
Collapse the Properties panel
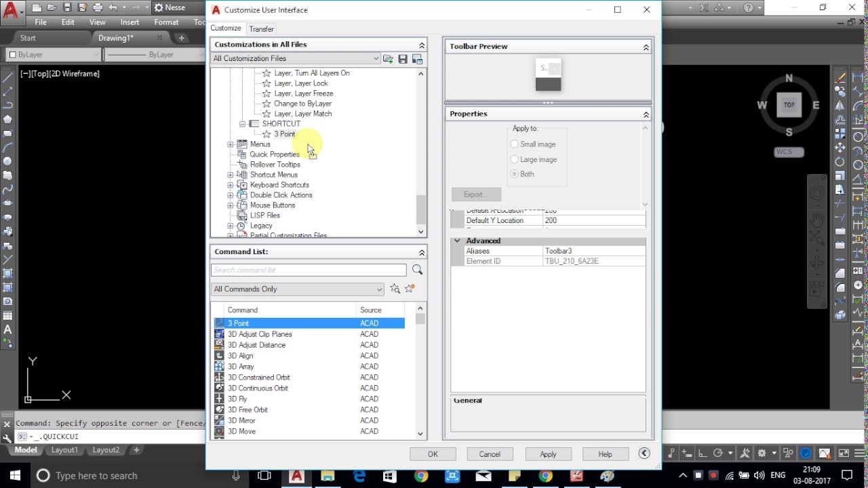tap(646, 114)
